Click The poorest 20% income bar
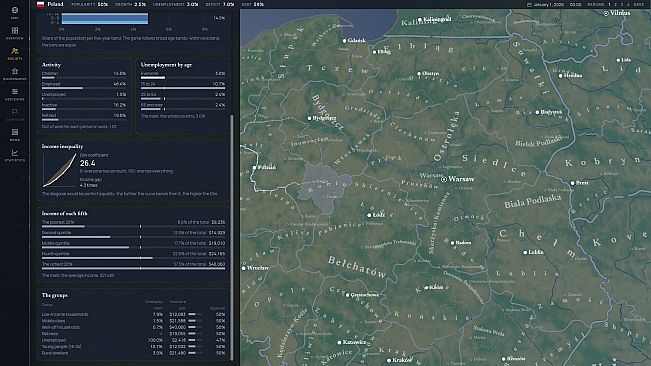Screen dimensions: 651x366 (133, 227)
